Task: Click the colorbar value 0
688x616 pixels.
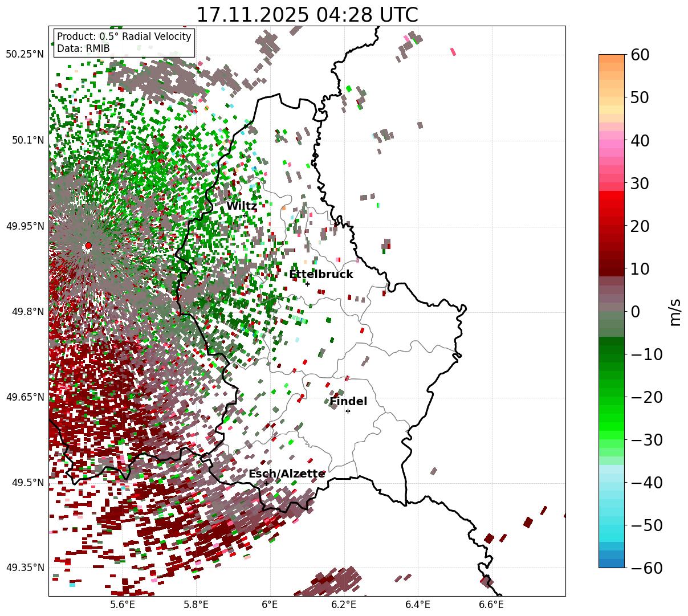Action: tap(635, 312)
